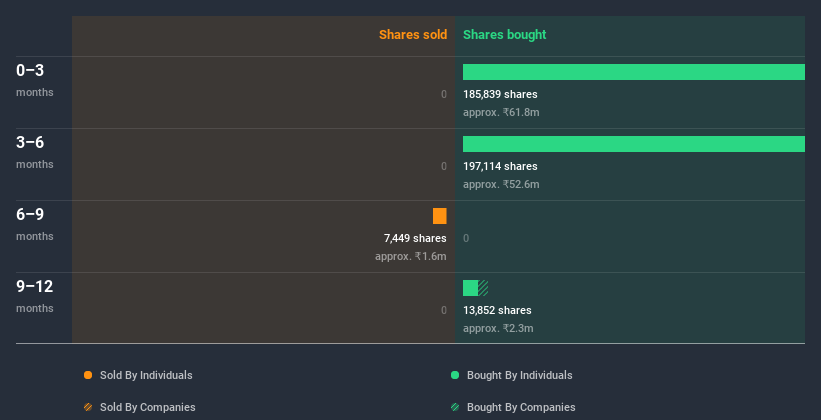Click the green Bought By Individuals legend dot
821x420 pixels.
pos(455,375)
